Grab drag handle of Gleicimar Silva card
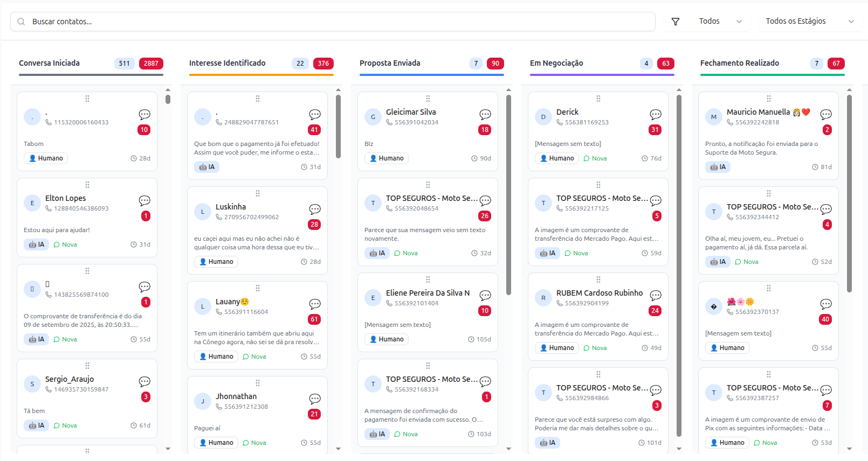This screenshot has height=461, width=868. (x=428, y=99)
